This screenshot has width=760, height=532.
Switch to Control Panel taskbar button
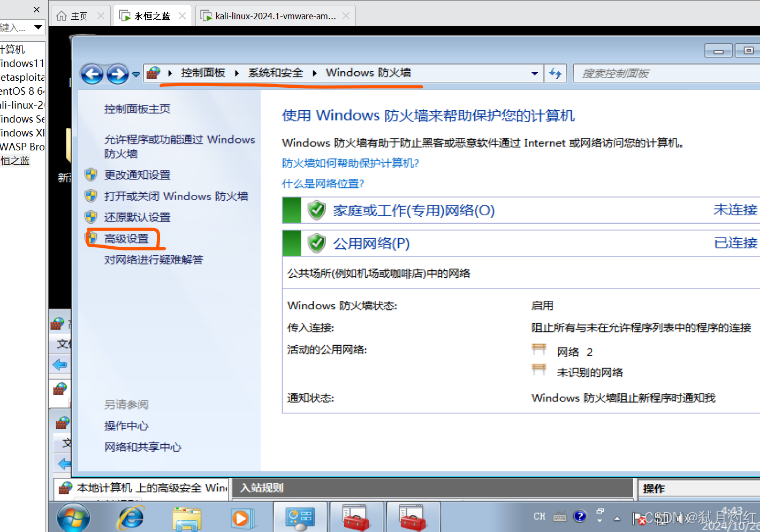pos(300,518)
